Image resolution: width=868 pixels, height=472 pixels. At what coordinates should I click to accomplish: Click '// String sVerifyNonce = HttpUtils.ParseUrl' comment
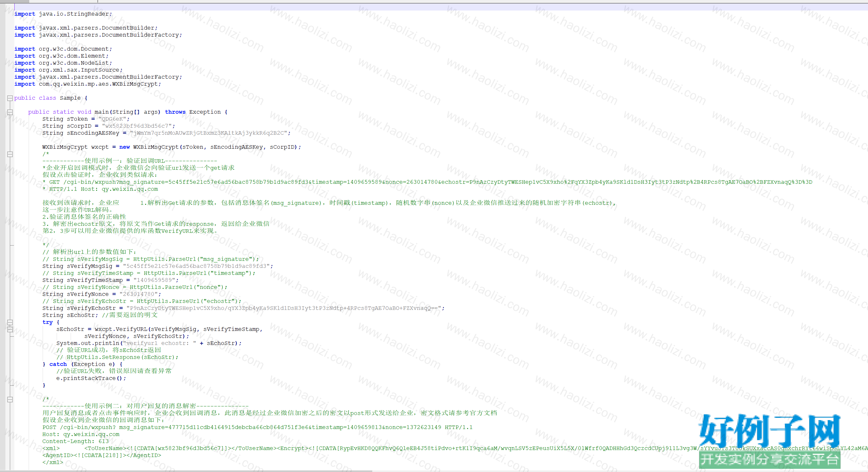point(135,287)
